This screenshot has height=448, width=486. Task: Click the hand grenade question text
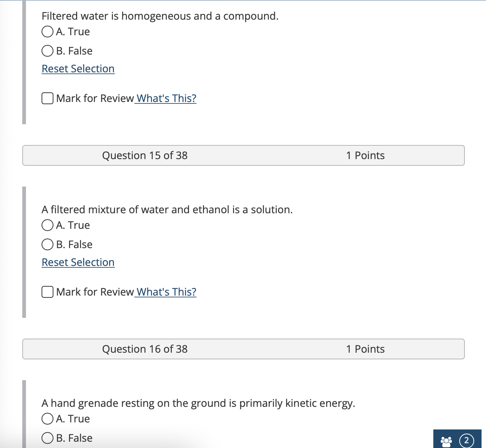coord(198,403)
